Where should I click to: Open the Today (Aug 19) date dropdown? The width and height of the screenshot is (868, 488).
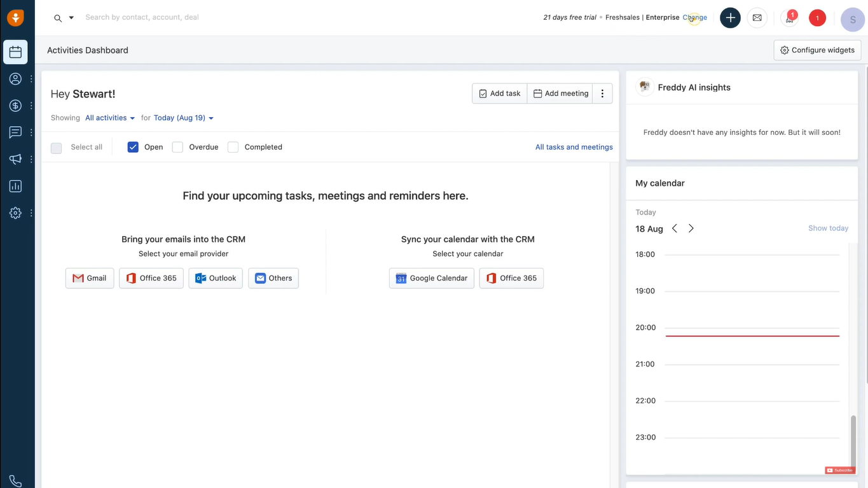183,118
